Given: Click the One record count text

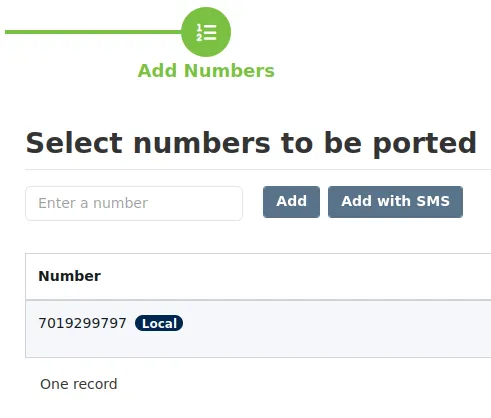Looking at the screenshot, I should pyautogui.click(x=79, y=384).
